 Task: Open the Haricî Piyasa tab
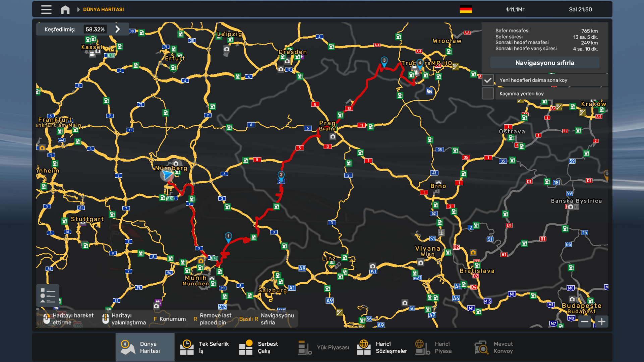coord(441,347)
